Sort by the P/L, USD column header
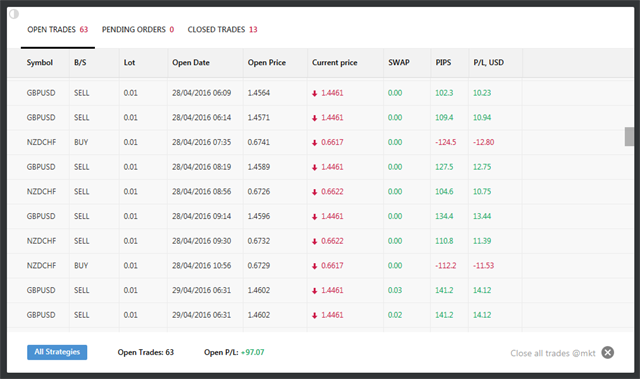640x379 pixels. pyautogui.click(x=489, y=62)
